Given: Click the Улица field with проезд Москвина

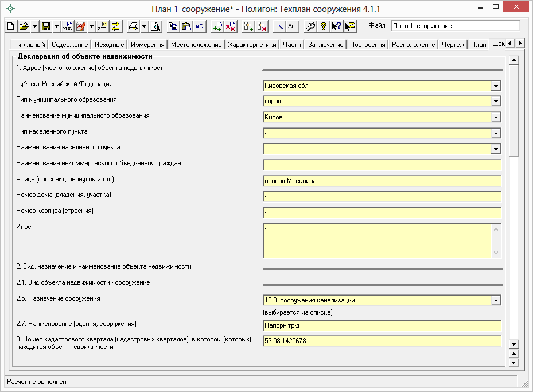Looking at the screenshot, I should click(382, 181).
